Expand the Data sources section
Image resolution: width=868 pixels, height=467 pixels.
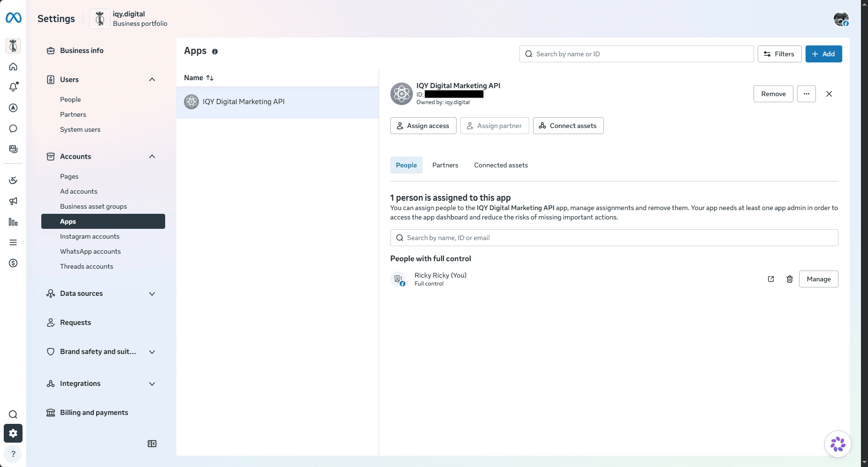coord(152,294)
